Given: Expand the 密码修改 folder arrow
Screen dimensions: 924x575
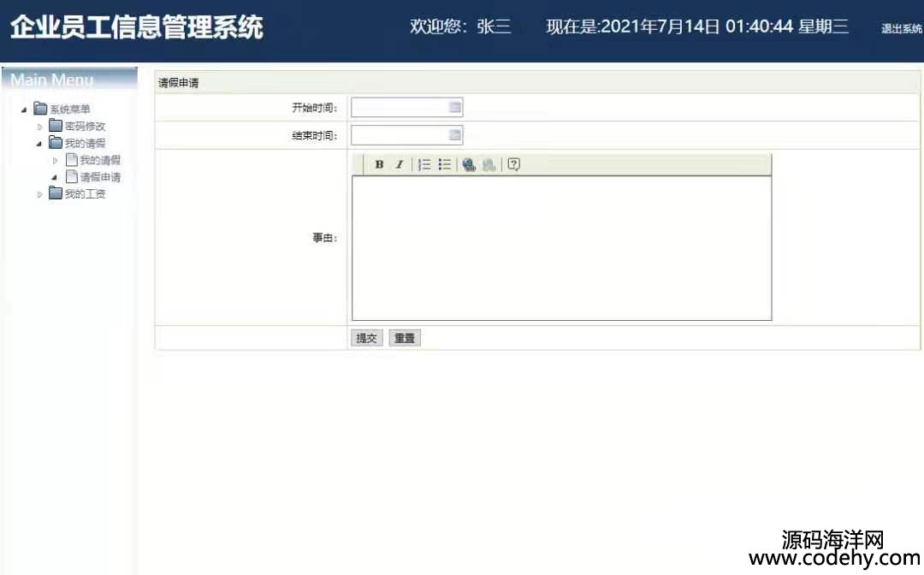Looking at the screenshot, I should pyautogui.click(x=39, y=127).
